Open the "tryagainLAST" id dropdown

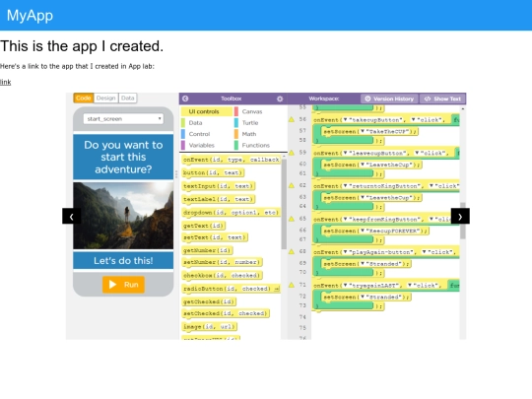click(345, 286)
